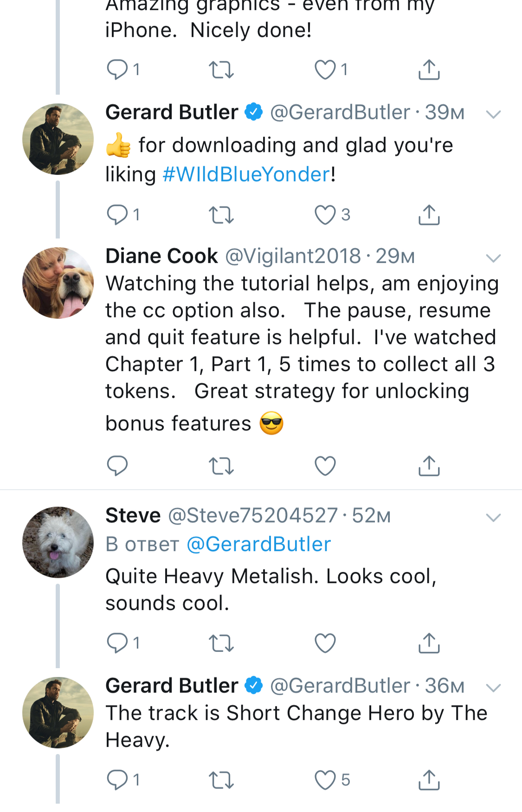This screenshot has height=812, width=522.
Task: Open options chevron on Steve's tweet
Action: (x=493, y=517)
